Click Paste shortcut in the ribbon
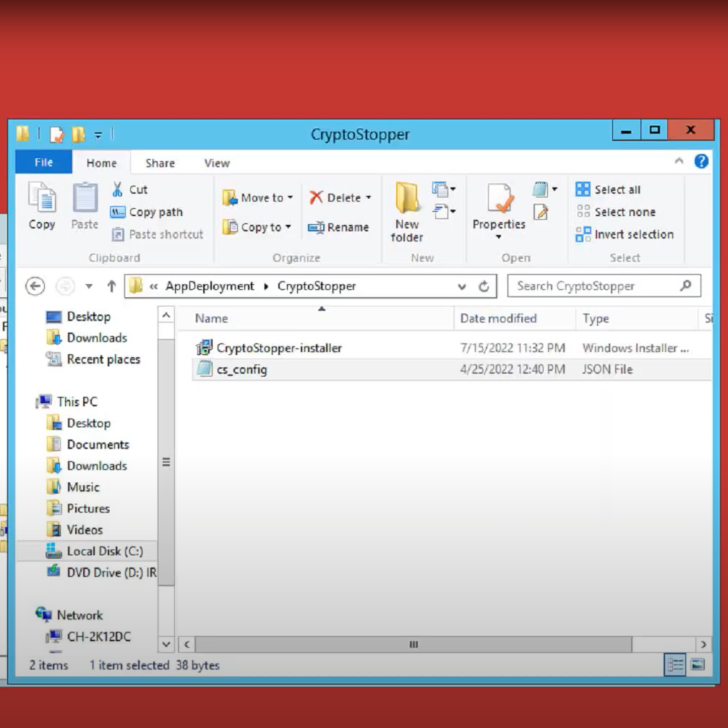The height and width of the screenshot is (728, 728). click(158, 234)
